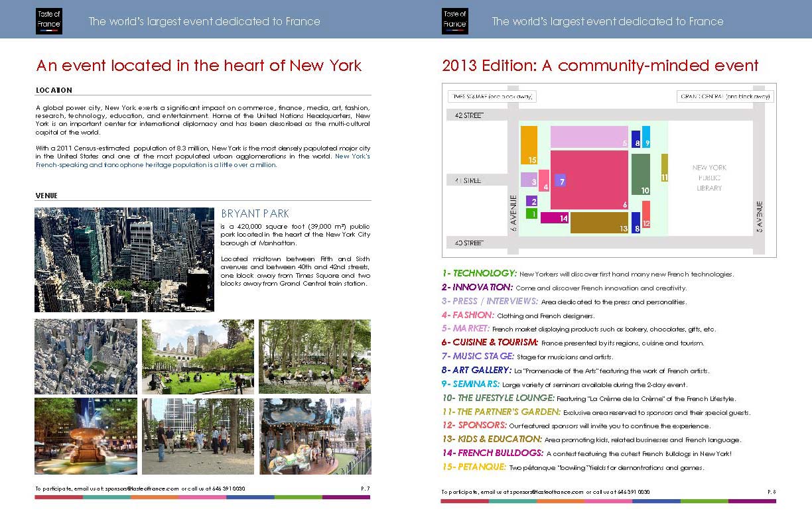Screen dimensions: 812x525
Task: Open the small aerial photo of Bryant Park
Action: pos(86,357)
